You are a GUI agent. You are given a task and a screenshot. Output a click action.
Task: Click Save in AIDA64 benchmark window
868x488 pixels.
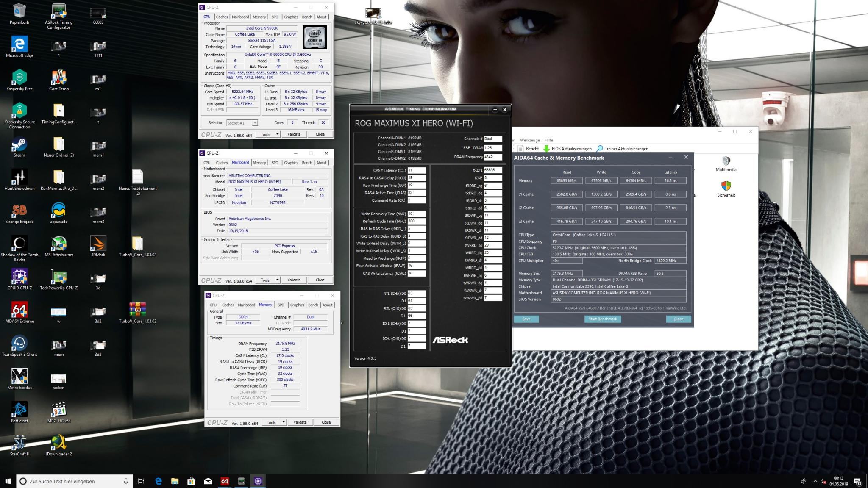click(x=526, y=319)
